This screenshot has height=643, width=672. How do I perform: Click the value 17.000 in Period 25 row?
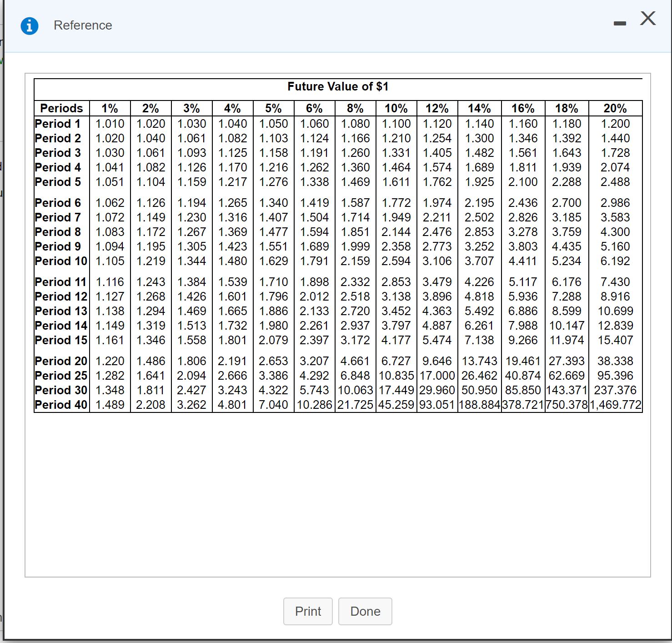[x=437, y=376]
